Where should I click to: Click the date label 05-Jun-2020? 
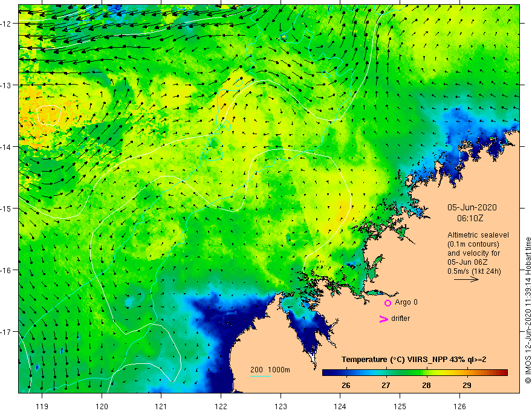[x=472, y=207]
